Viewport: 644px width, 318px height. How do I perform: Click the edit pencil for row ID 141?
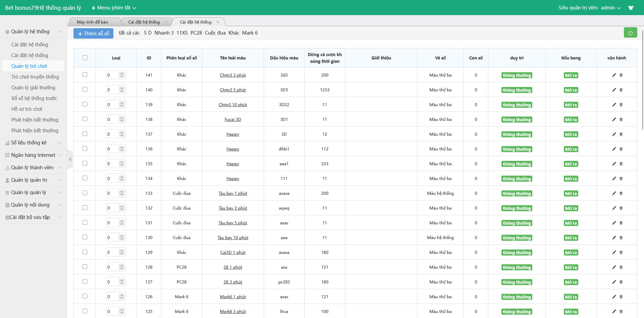point(614,75)
